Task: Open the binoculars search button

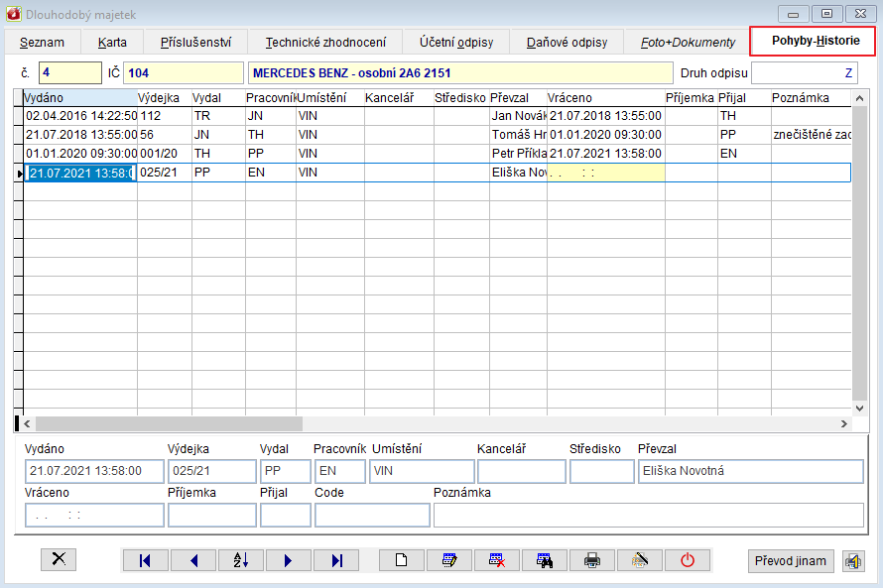Action: click(545, 560)
